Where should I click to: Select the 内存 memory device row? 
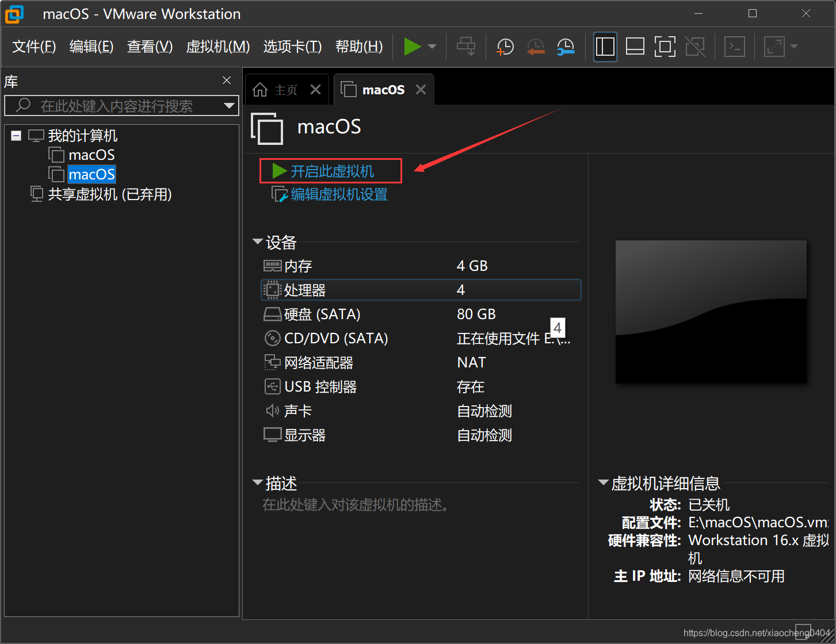click(421, 266)
